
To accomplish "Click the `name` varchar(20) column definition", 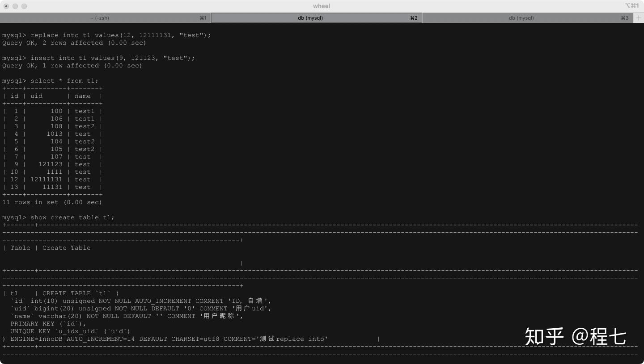I will 127,316.
